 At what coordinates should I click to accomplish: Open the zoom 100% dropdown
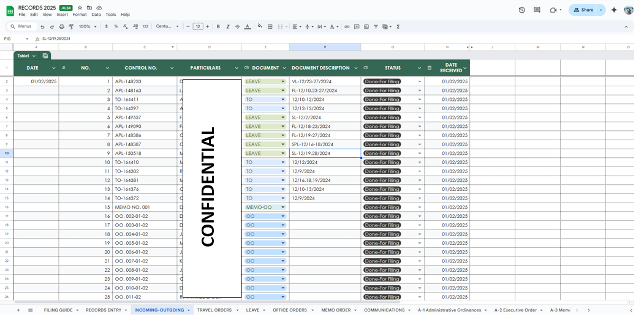[x=87, y=27]
